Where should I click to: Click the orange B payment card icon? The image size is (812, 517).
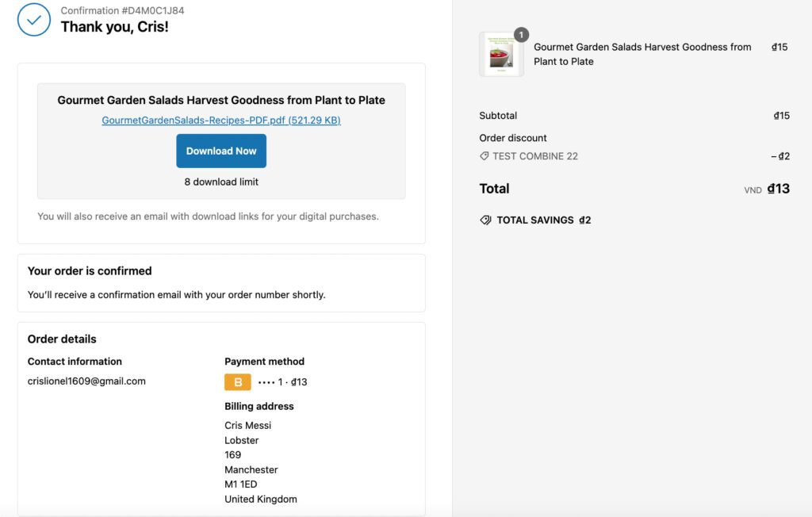click(x=238, y=382)
